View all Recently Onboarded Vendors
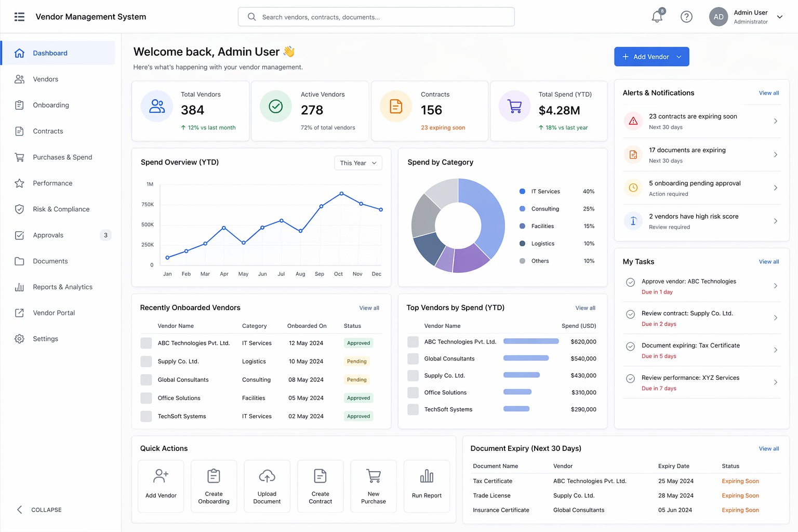Viewport: 798px width, 532px height. [369, 308]
